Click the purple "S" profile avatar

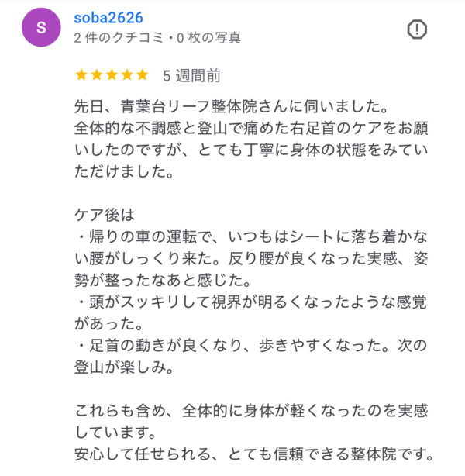[41, 27]
